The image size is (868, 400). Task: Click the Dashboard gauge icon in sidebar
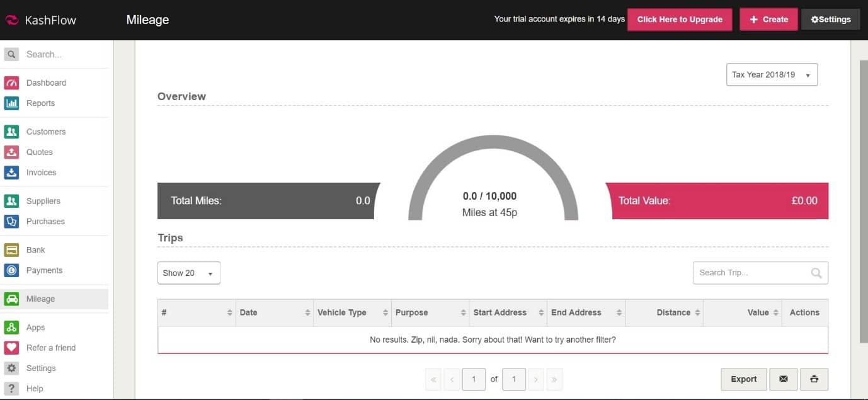[11, 83]
